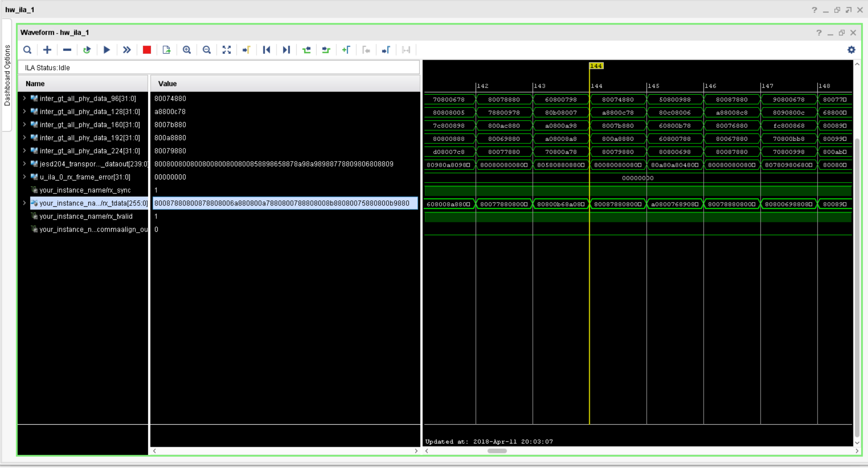Screen dimensions: 868x468
Task: Open the Dashboard Options side tab
Action: point(7,76)
